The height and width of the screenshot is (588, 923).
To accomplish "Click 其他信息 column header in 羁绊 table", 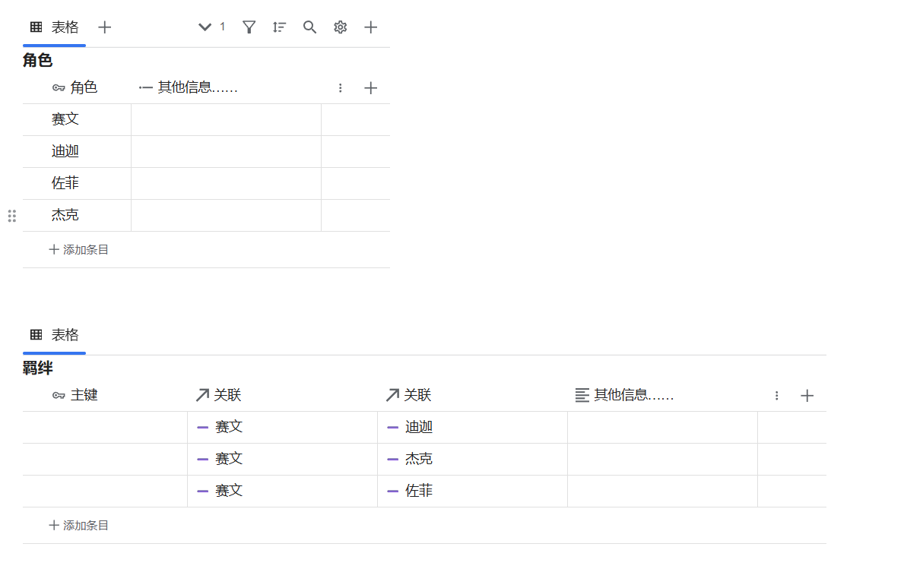I will click(624, 396).
